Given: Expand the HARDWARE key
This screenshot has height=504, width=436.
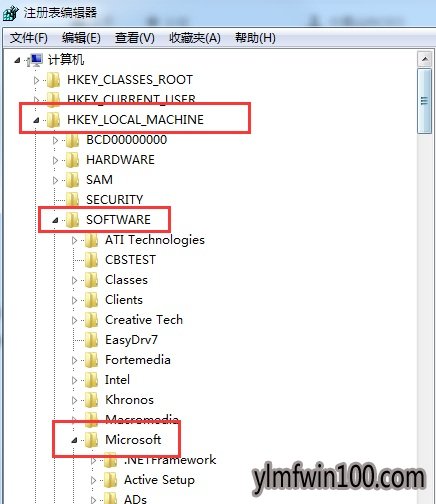Looking at the screenshot, I should click(55, 160).
